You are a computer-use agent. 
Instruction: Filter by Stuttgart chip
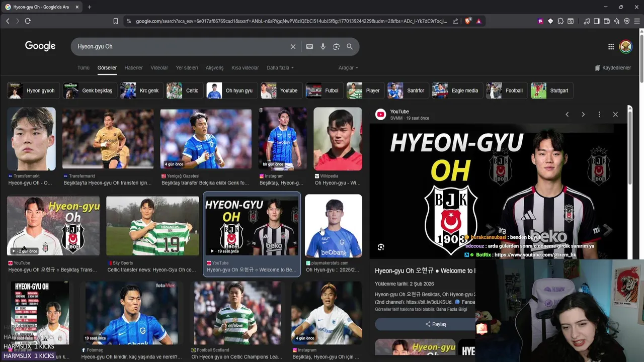[x=552, y=90]
